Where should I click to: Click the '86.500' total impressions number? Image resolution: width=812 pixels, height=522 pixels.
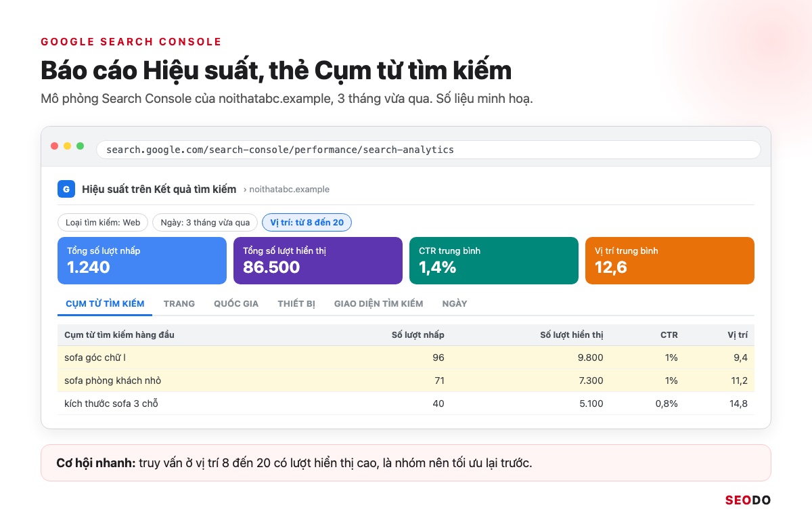(x=271, y=267)
